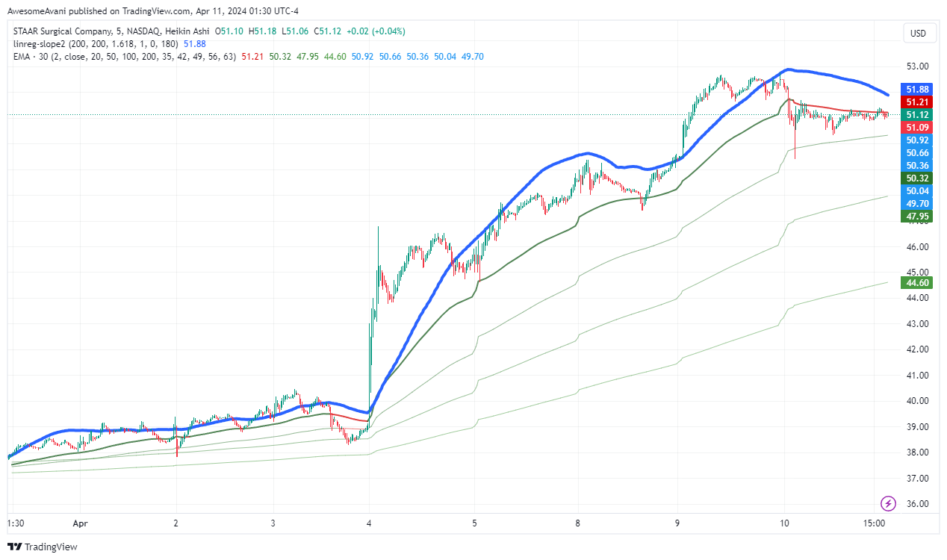
Task: Click the 38.00 price scale tick
Action: tap(917, 452)
